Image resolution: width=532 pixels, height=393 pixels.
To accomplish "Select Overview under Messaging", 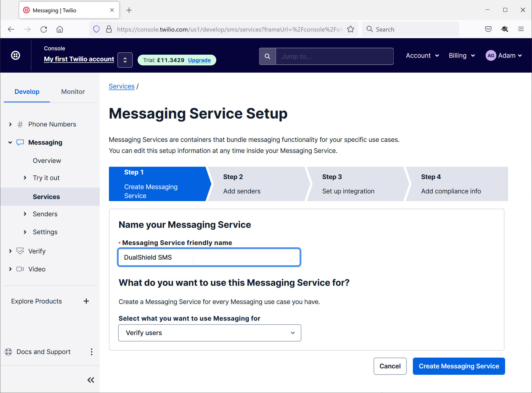I will click(47, 161).
